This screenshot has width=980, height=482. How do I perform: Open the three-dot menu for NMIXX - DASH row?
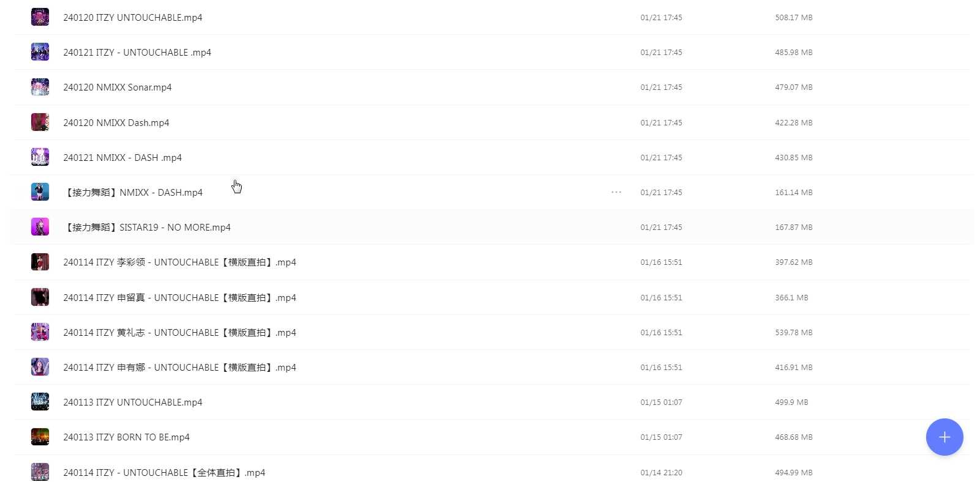pyautogui.click(x=616, y=192)
